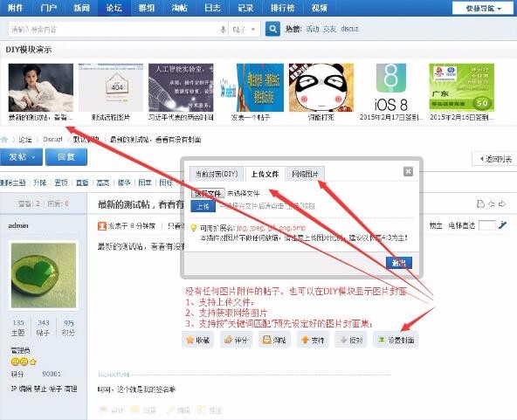
Task: Open the 快捷导航 quick navigation dropdown
Action: coord(483,8)
